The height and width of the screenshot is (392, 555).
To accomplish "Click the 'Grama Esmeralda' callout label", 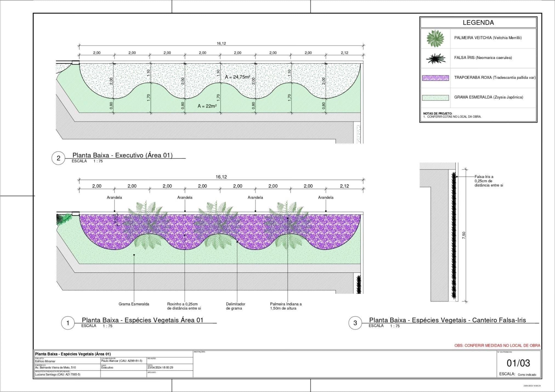I will click(x=134, y=304).
